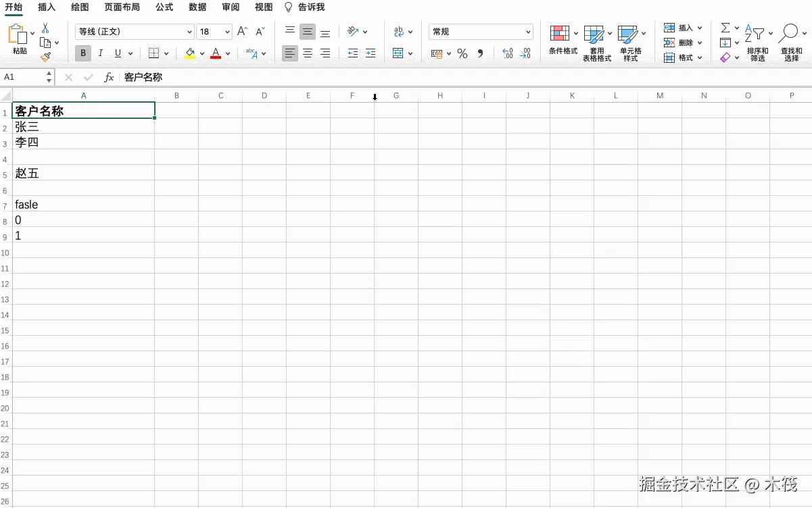
Task: Switch to the 公式 tab
Action: pyautogui.click(x=164, y=7)
